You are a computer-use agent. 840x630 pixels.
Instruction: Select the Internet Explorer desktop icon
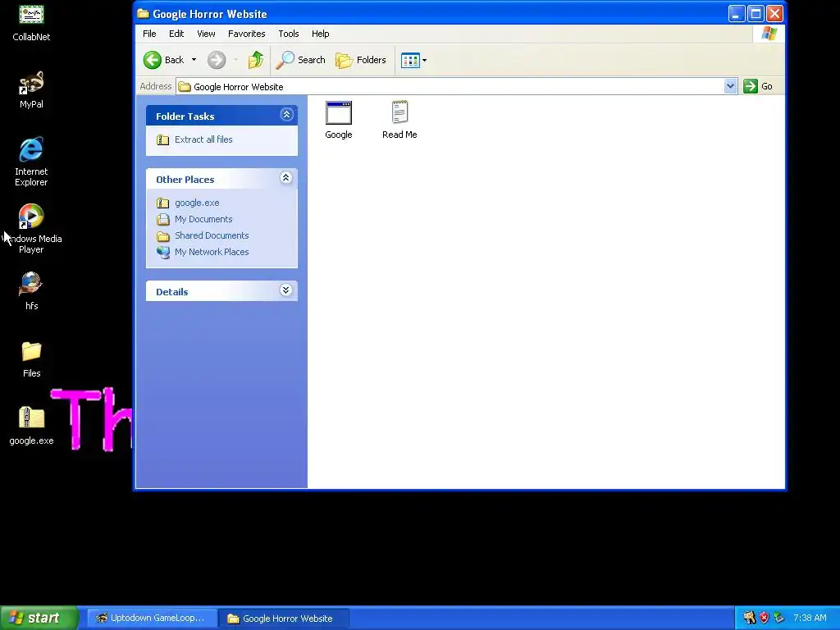(32, 162)
